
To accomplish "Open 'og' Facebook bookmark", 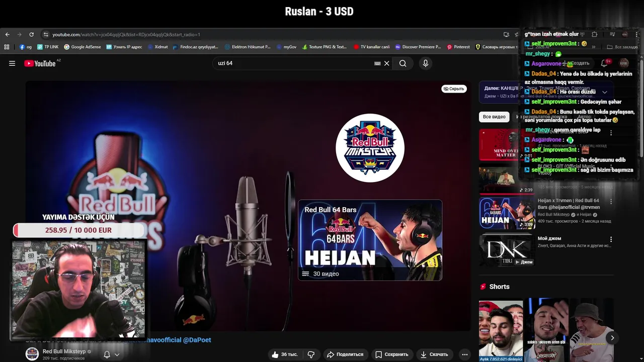I will (26, 47).
